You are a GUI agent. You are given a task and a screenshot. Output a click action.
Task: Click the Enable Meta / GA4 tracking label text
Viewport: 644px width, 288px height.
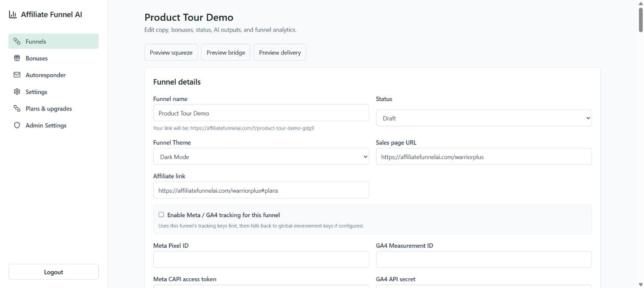point(224,215)
